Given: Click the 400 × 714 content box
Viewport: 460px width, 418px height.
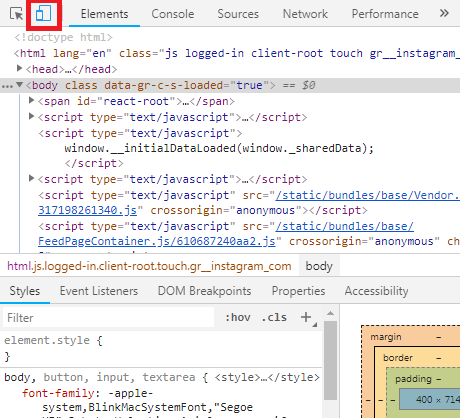Looking at the screenshot, I should tap(430, 399).
